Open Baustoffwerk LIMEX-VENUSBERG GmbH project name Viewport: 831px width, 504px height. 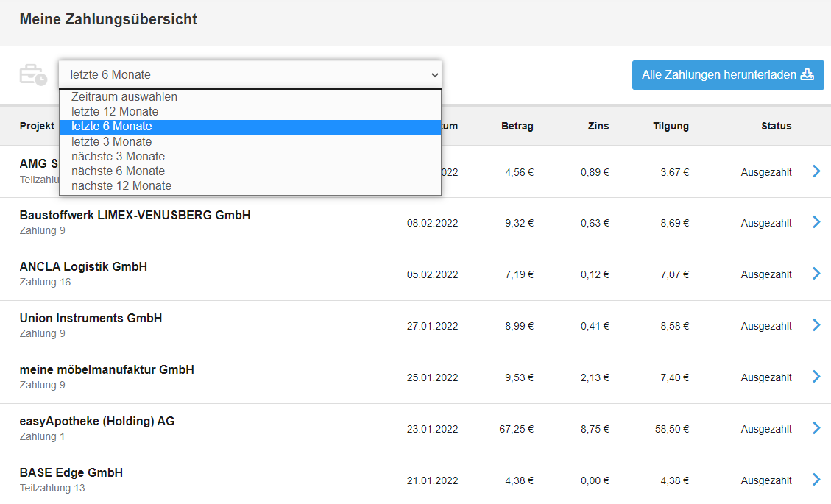135,215
